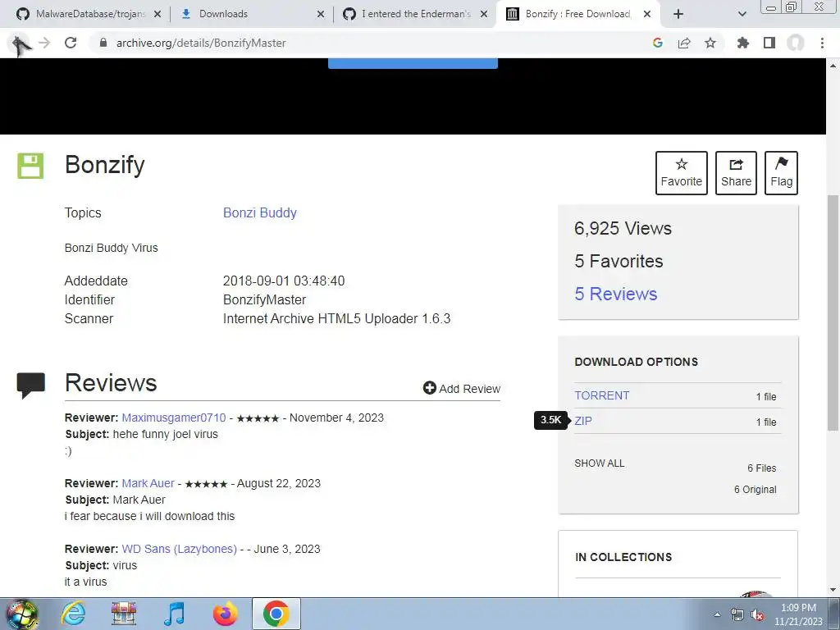Click the 6 Original files link
This screenshot has width=840, height=630.
(755, 489)
